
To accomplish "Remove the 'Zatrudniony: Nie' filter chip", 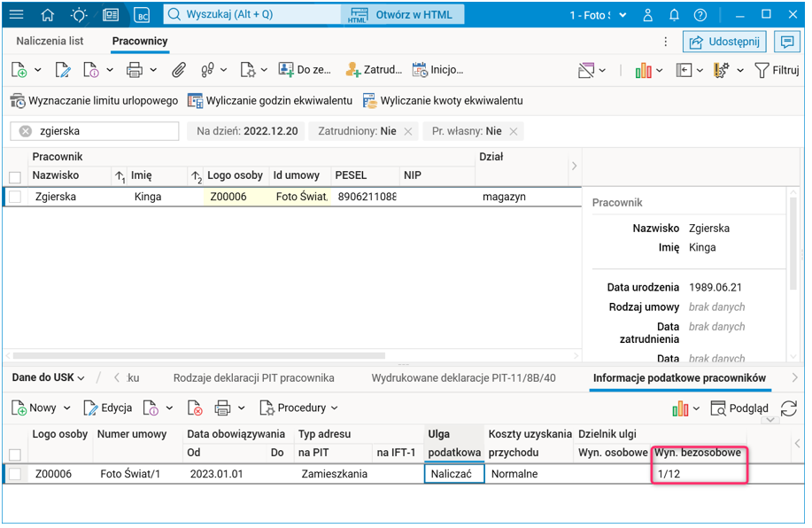I will tap(408, 132).
